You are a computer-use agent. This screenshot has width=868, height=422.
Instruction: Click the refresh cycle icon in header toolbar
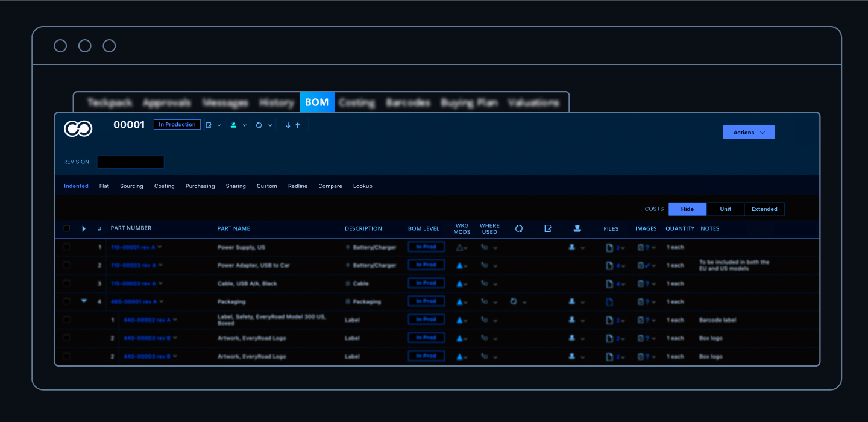tap(259, 125)
